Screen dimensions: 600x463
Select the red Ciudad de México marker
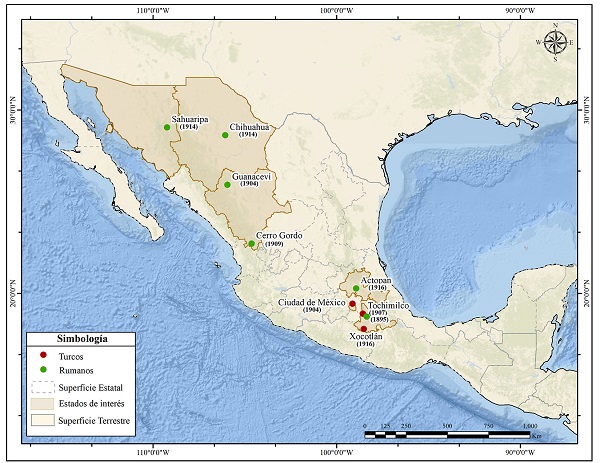click(352, 304)
